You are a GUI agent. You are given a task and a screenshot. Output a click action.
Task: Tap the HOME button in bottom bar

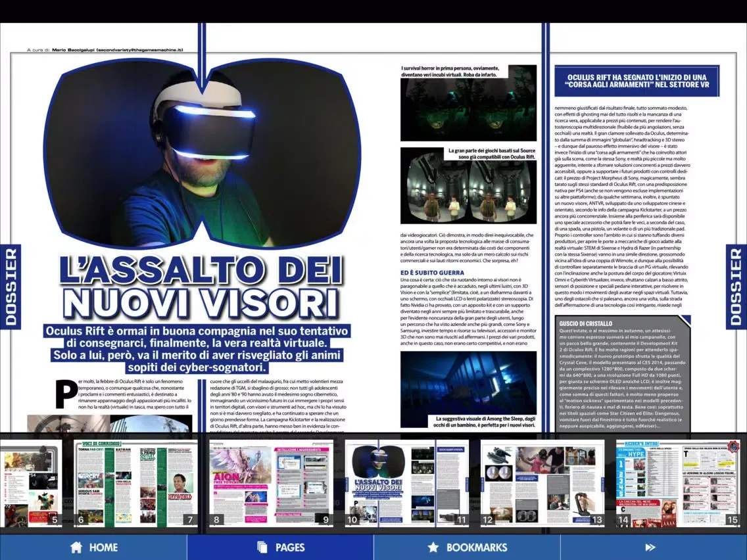[x=93, y=547]
